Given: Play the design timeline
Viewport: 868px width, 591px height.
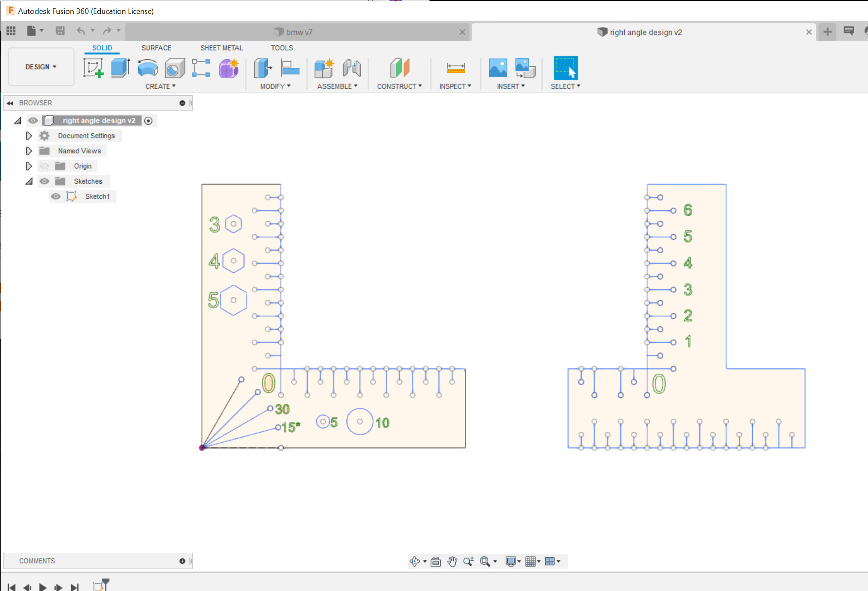Looking at the screenshot, I should pos(43,587).
